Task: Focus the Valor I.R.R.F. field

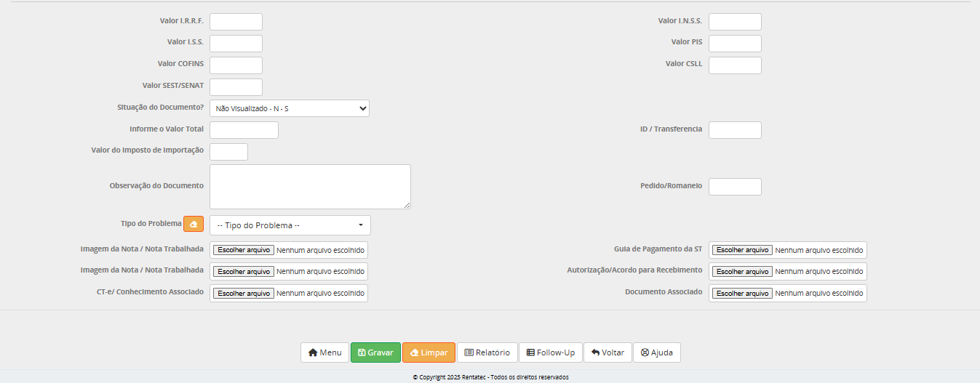Action: click(x=236, y=22)
